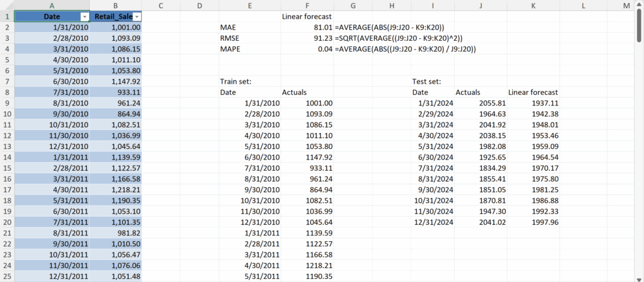Select column K header
This screenshot has height=282, width=644.
[x=533, y=6]
